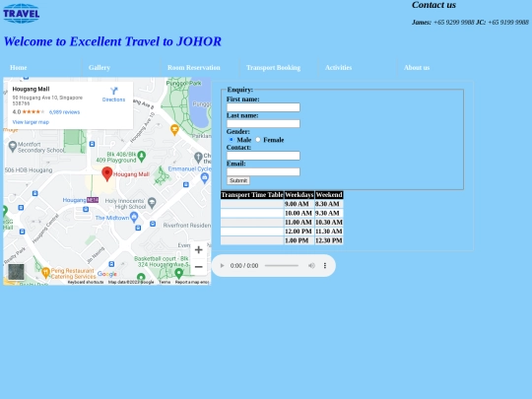Click Holy Innocents' High School marker

[x=152, y=203]
